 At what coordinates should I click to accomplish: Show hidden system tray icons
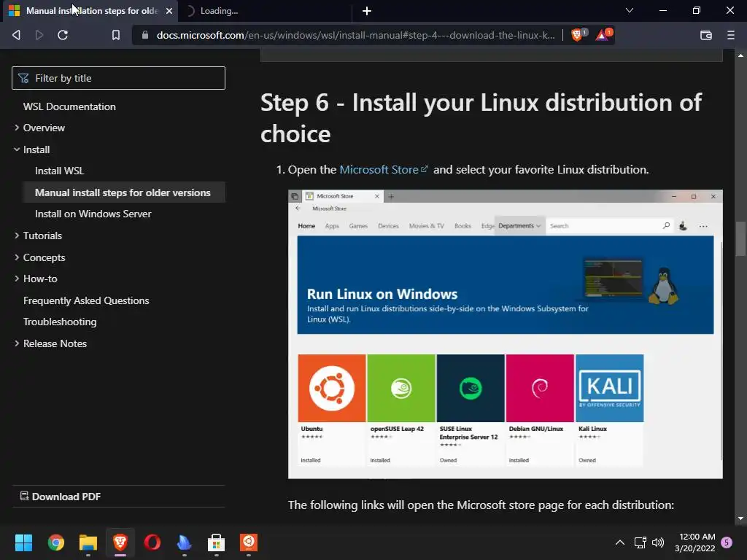pos(620,542)
